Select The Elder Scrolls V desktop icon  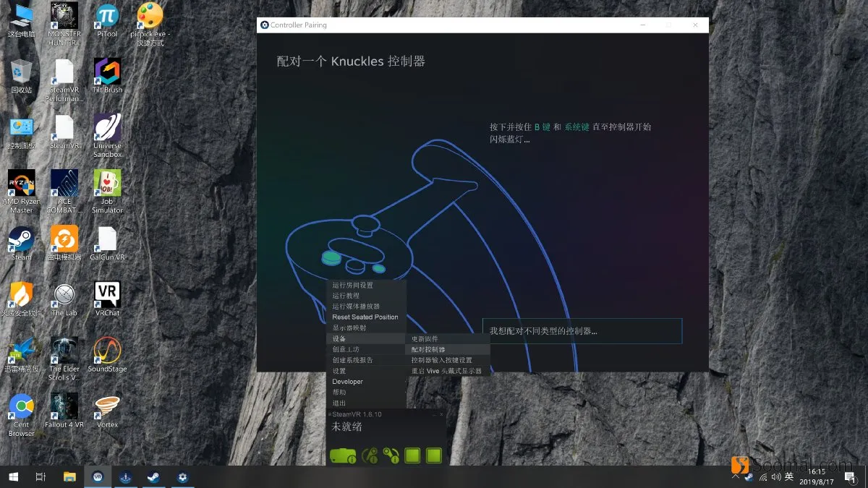pos(64,359)
